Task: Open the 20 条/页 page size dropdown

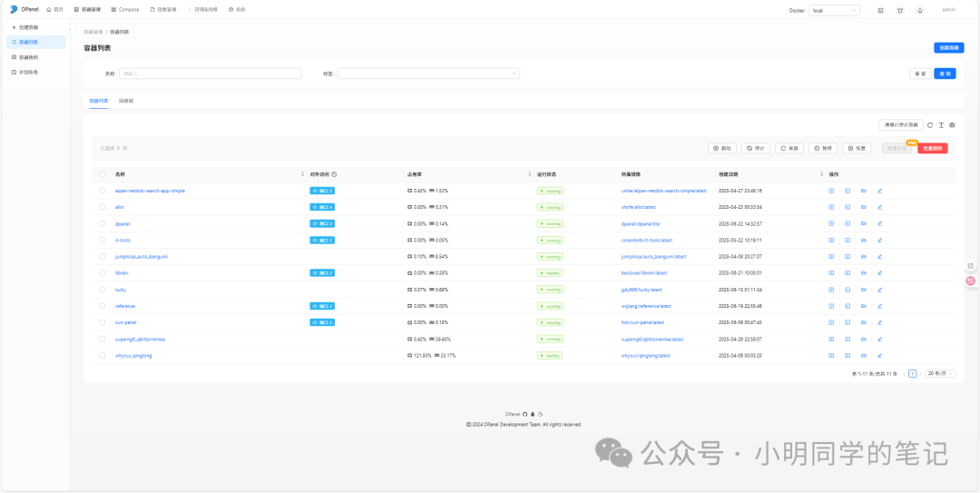Action: (941, 373)
